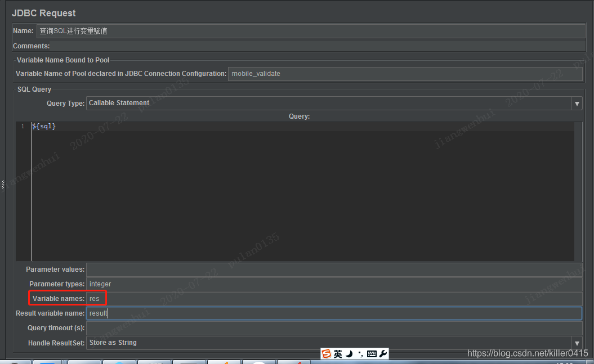This screenshot has width=594, height=364.
Task: Open the Handle ResultSet dropdown
Action: (577, 342)
